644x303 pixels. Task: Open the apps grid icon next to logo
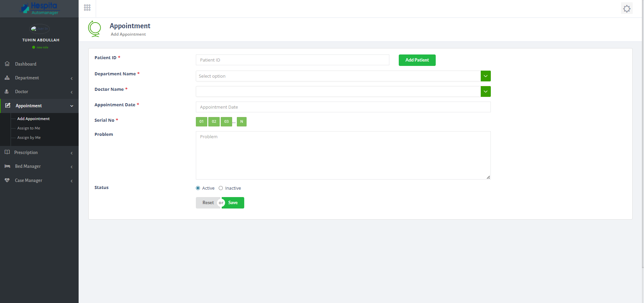coord(87,7)
